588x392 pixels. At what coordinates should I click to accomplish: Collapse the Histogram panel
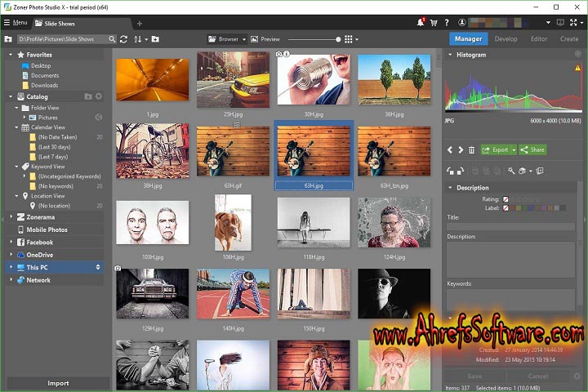coord(449,55)
